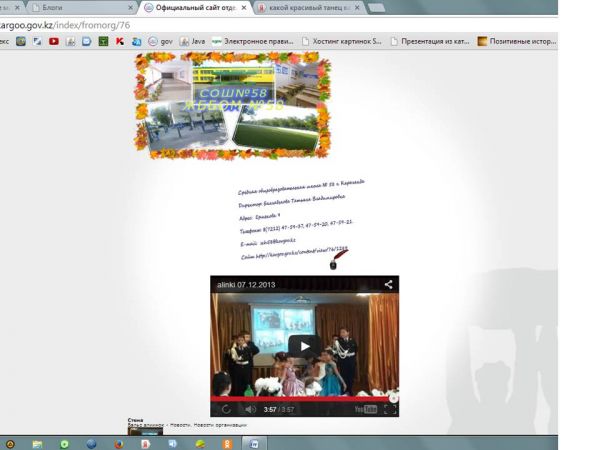Click the large play button on the video
The width and height of the screenshot is (600, 450).
point(304,346)
